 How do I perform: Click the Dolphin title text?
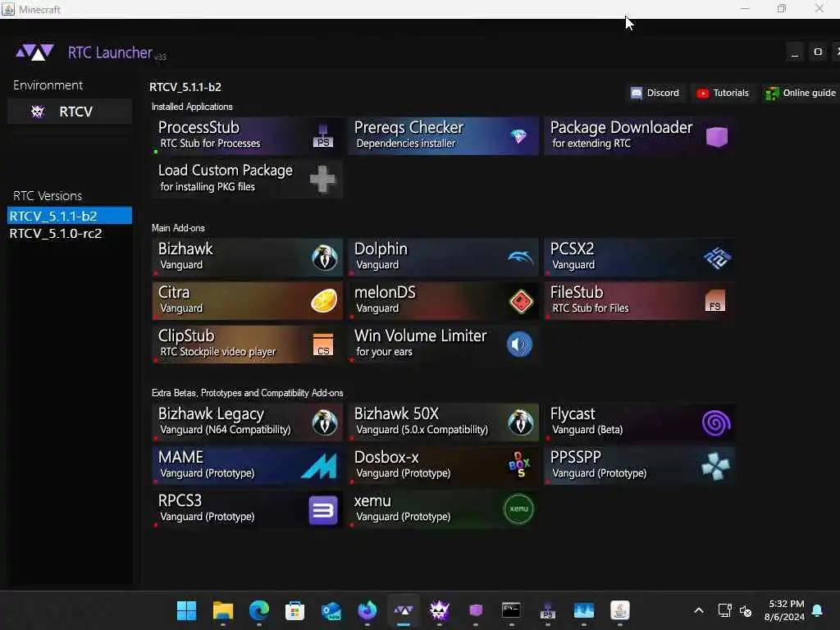tap(381, 249)
